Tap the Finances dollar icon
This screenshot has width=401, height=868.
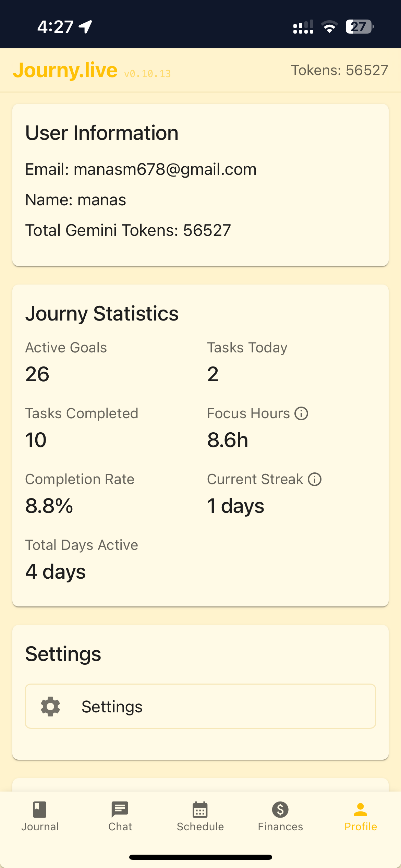point(280,810)
